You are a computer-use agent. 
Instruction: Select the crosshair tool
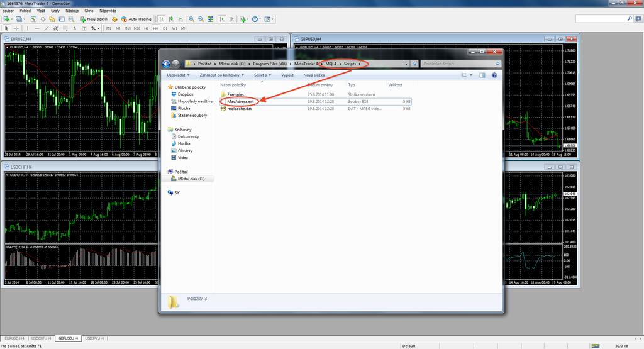(x=16, y=28)
